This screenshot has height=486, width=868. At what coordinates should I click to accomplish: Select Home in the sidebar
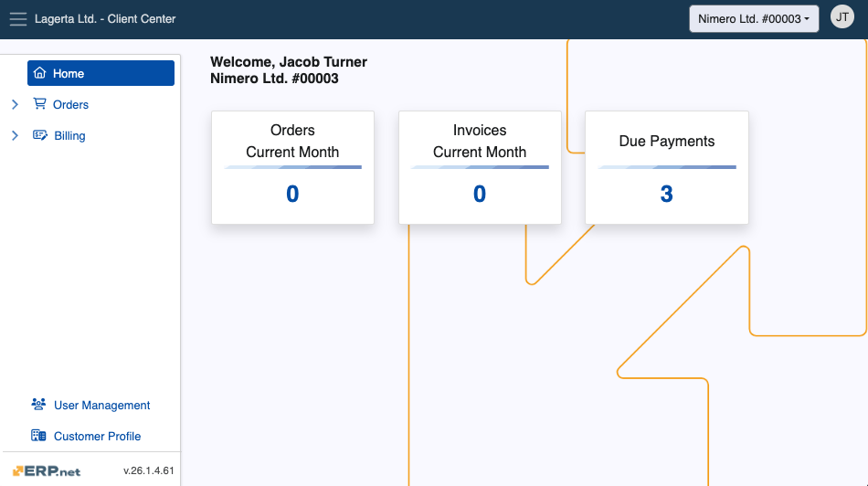tap(101, 73)
